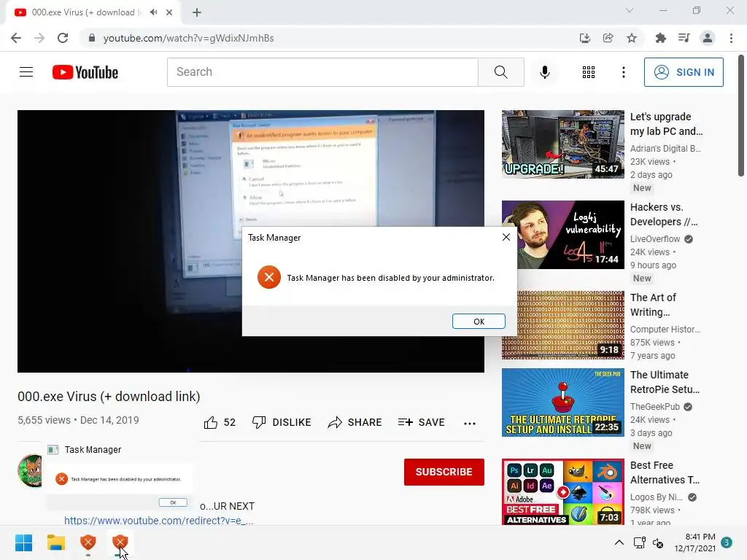Click the YouTube search field
The image size is (747, 560).
coord(322,72)
